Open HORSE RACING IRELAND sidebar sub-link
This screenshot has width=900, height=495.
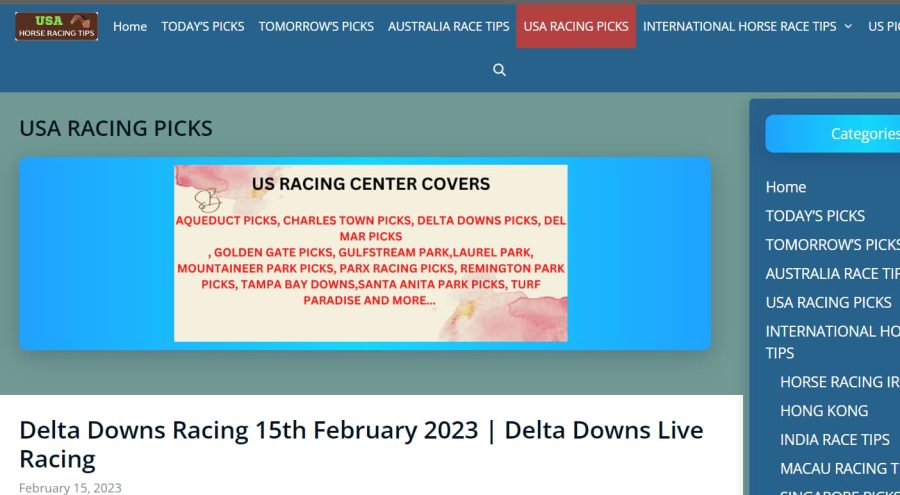840,382
